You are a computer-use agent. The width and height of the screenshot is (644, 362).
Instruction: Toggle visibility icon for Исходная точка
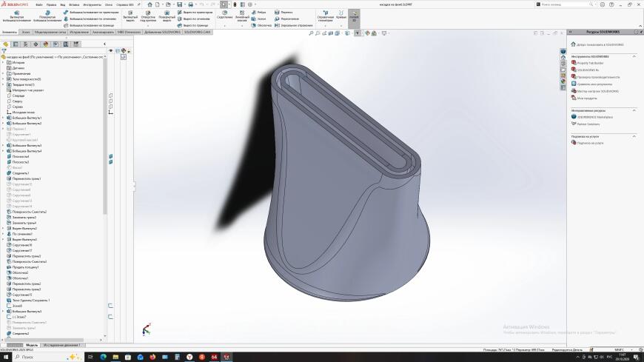110,113
